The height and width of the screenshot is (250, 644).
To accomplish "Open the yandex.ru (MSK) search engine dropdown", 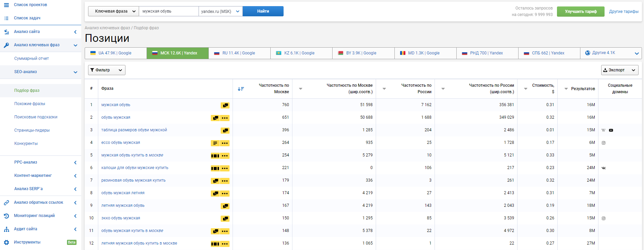I will click(221, 11).
